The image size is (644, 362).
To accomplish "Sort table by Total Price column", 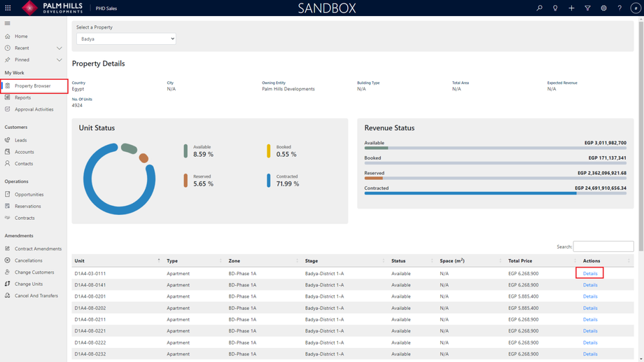I will tap(520, 261).
